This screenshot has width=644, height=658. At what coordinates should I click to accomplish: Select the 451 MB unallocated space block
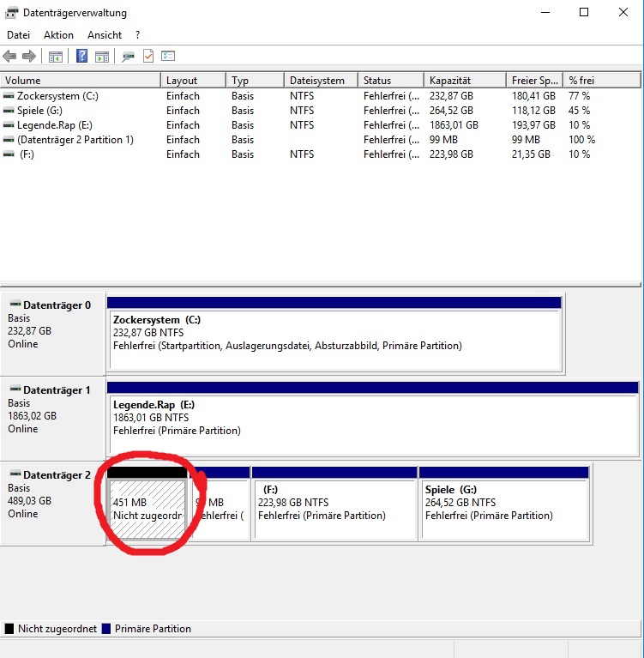click(x=147, y=504)
